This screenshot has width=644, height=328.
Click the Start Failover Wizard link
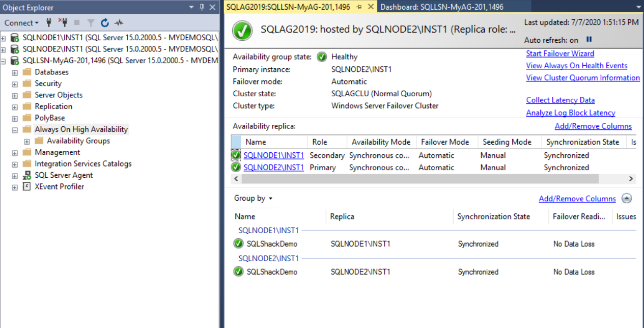coord(560,53)
